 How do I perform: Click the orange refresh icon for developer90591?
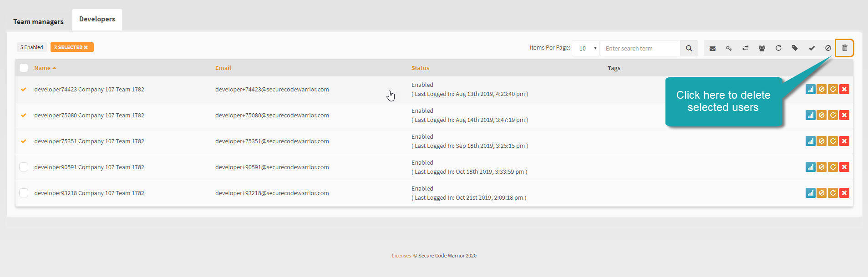click(x=833, y=167)
